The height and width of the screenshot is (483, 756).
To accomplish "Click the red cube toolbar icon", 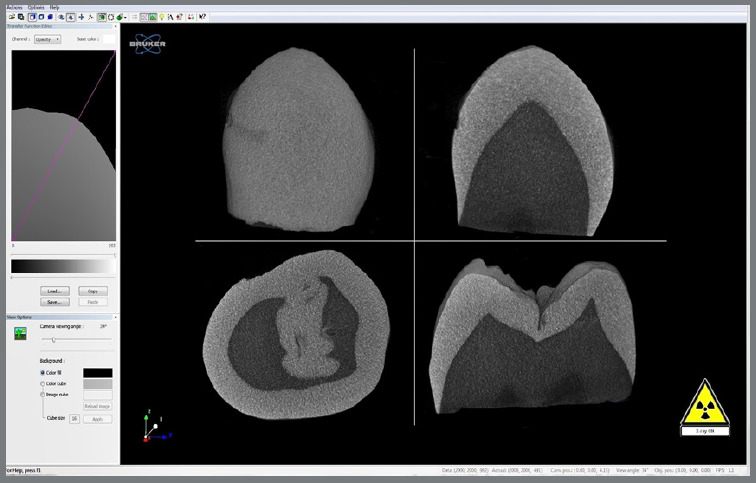I will point(179,17).
